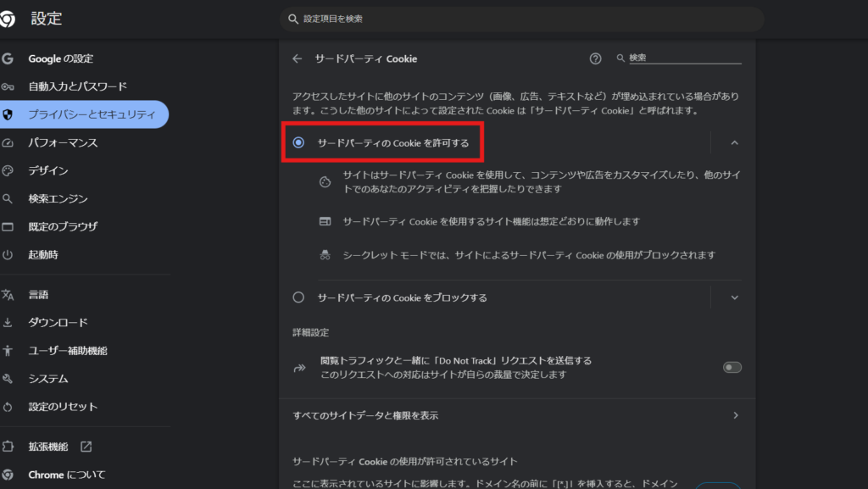Image resolution: width=868 pixels, height=489 pixels.
Task: Click the download arrow icon for ダウンロード
Action: pos(7,323)
